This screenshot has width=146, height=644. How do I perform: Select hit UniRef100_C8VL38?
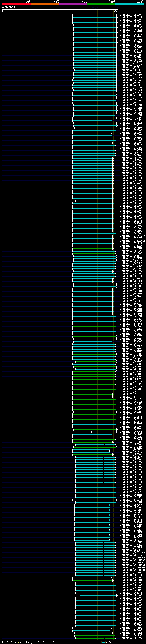(131, 321)
